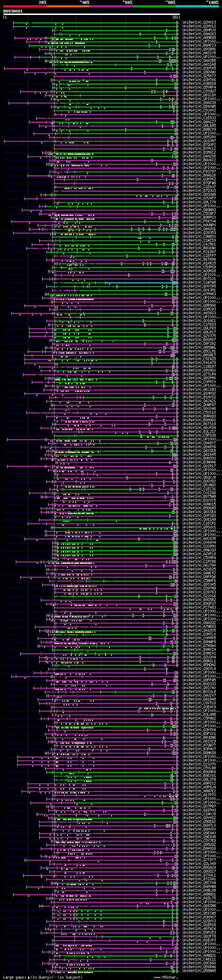The image size is (222, 980).
Task: Click the 'Large gaps' legend text
Action: tap(15, 977)
